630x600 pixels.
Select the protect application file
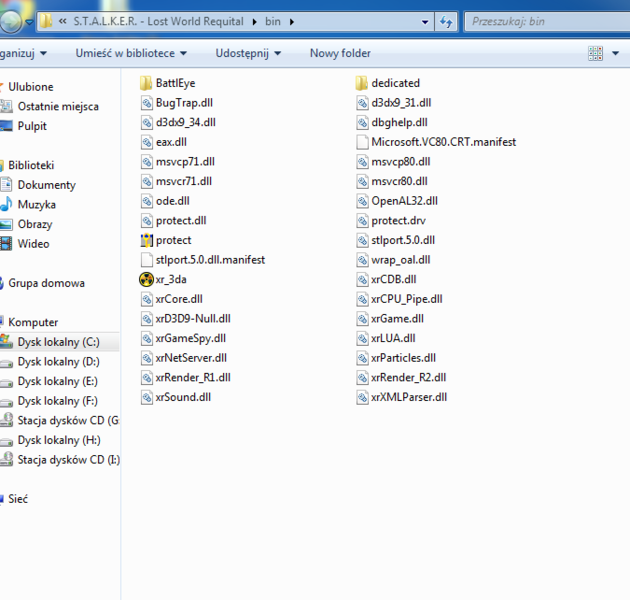coord(172,240)
